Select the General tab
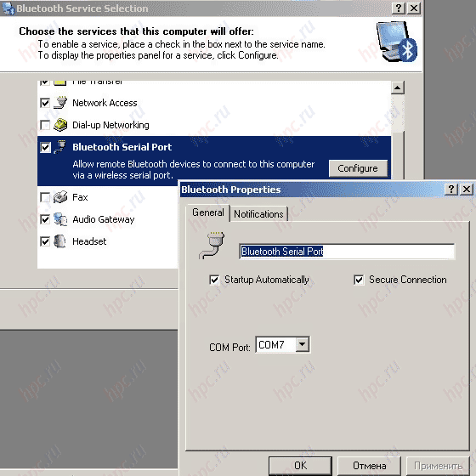 (x=208, y=212)
